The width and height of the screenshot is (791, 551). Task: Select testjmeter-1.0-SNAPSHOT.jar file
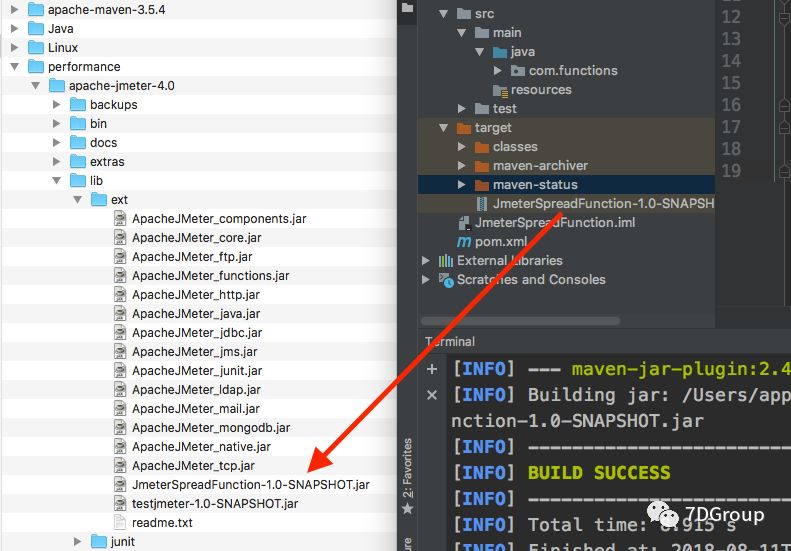(x=215, y=504)
